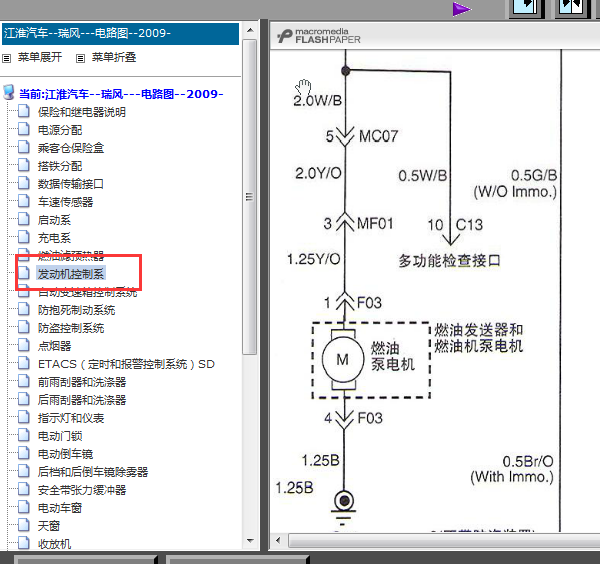This screenshot has height=564, width=600.
Task: Click the 菜单折叠 menu collapse icon
Action: [x=80, y=59]
